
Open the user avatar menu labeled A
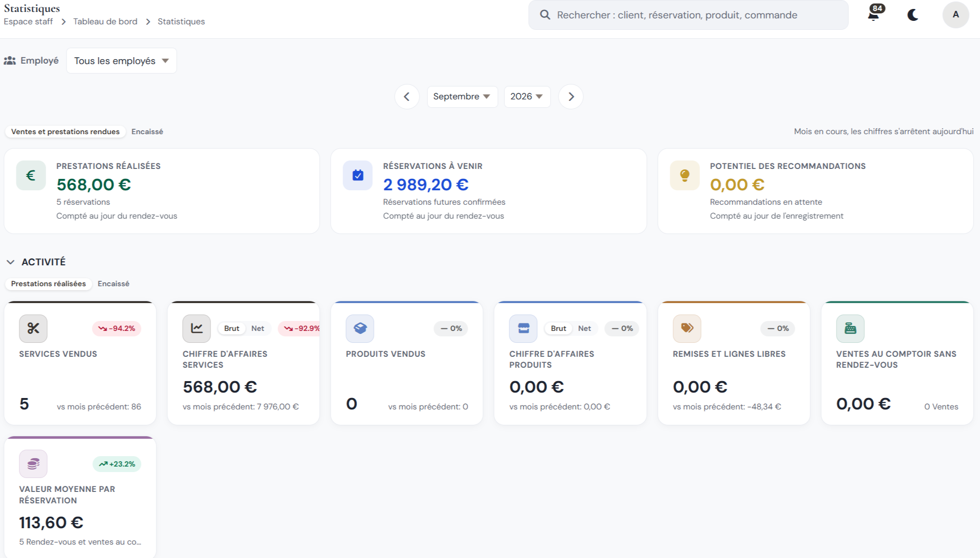coord(956,15)
